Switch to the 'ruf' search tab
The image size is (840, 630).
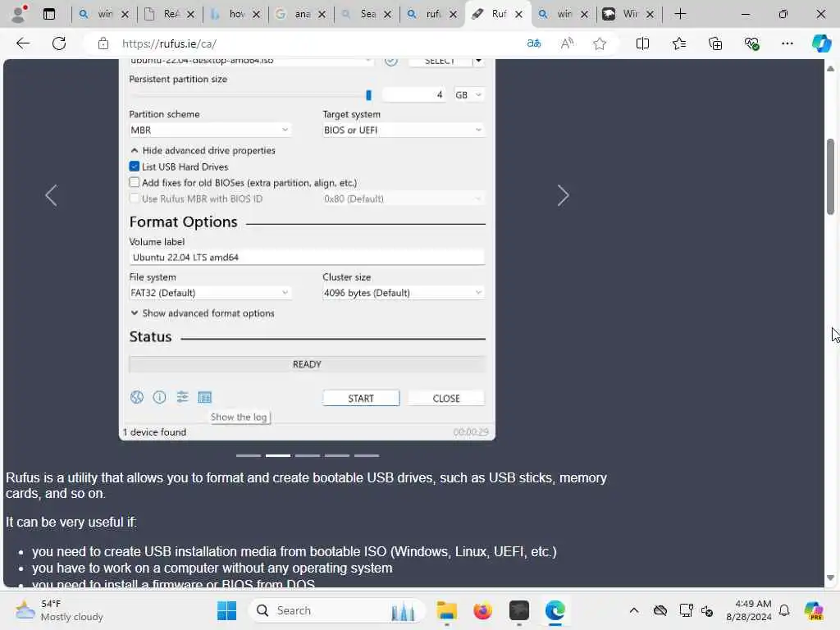coord(433,14)
